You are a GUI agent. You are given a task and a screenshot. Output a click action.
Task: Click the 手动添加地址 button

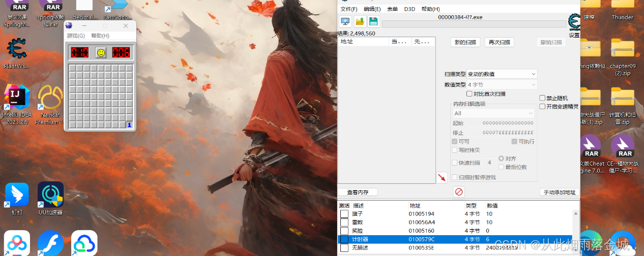click(x=560, y=192)
